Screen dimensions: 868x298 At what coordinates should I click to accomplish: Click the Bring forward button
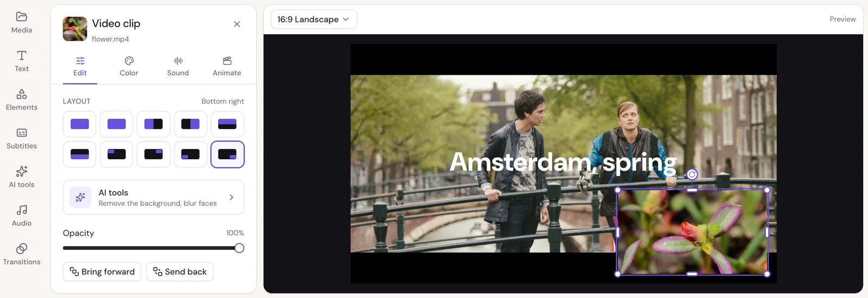(x=102, y=271)
